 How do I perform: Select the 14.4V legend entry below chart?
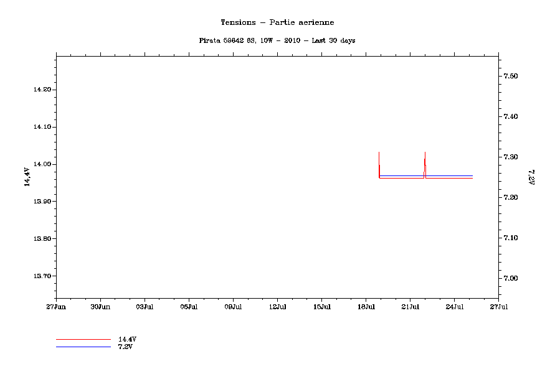point(127,339)
